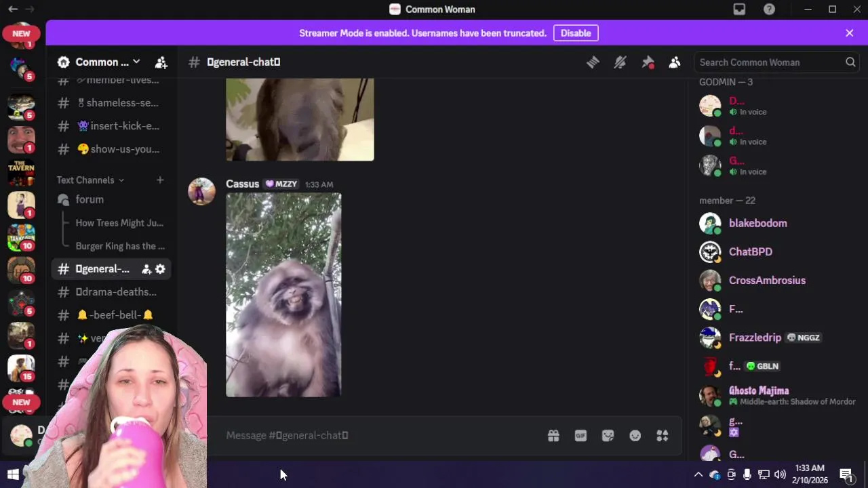This screenshot has width=868, height=488.
Task: Collapse the Text Channels category
Action: click(x=90, y=180)
